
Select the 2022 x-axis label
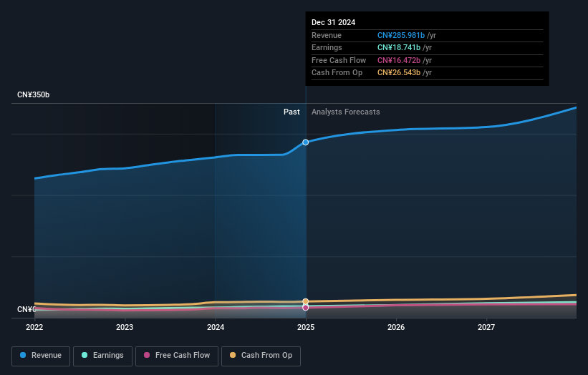(x=34, y=328)
